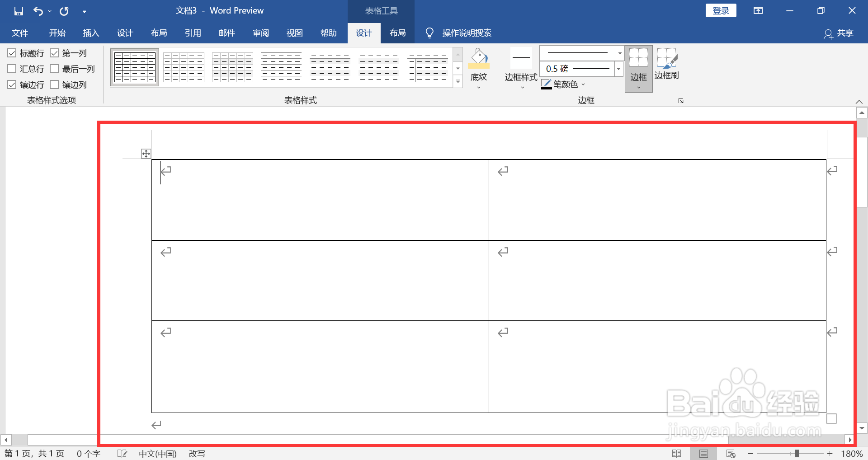Click the table move handle
868x460 pixels.
point(146,154)
